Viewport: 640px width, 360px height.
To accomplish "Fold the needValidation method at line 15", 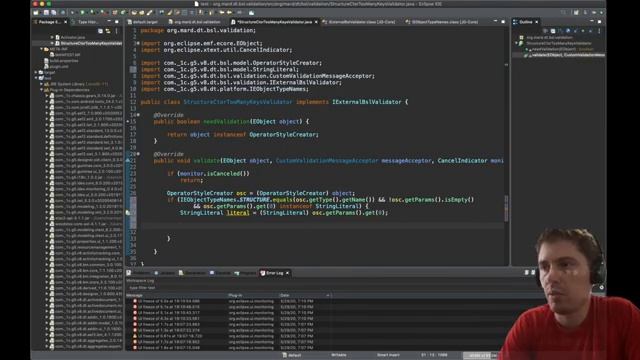I will 138,115.
